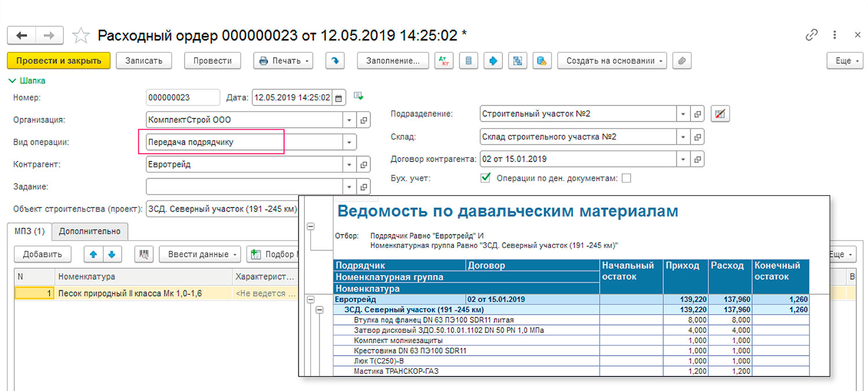Move row up with blue up arrow
Image resolution: width=868 pixels, height=391 pixels.
pos(92,254)
